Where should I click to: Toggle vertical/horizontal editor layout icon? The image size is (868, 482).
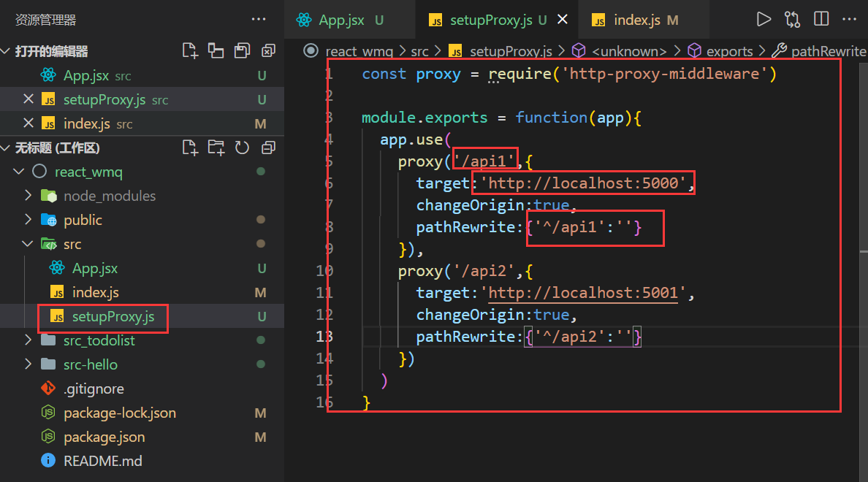click(216, 51)
